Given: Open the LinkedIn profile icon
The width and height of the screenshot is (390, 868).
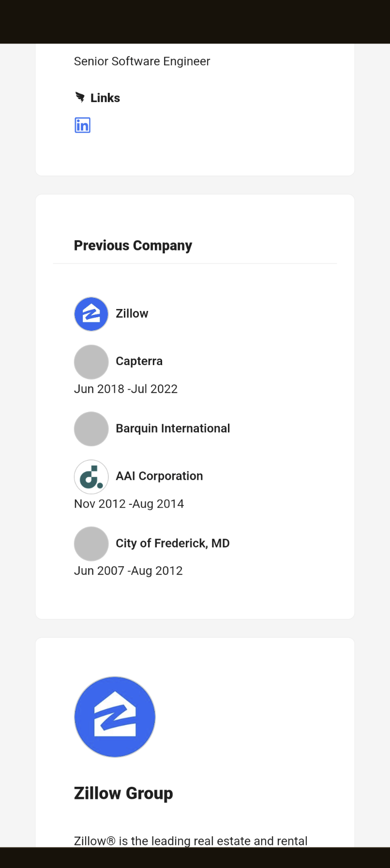Looking at the screenshot, I should coord(82,125).
